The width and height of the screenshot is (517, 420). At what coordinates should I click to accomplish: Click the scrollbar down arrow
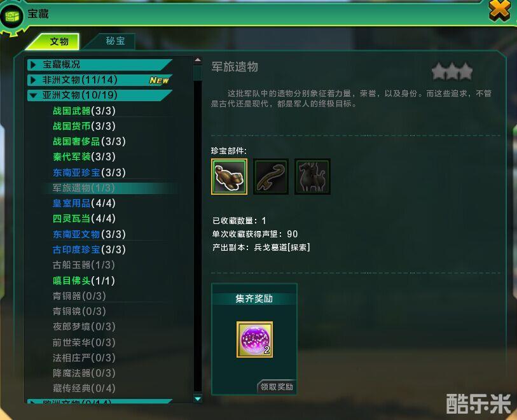coord(198,398)
